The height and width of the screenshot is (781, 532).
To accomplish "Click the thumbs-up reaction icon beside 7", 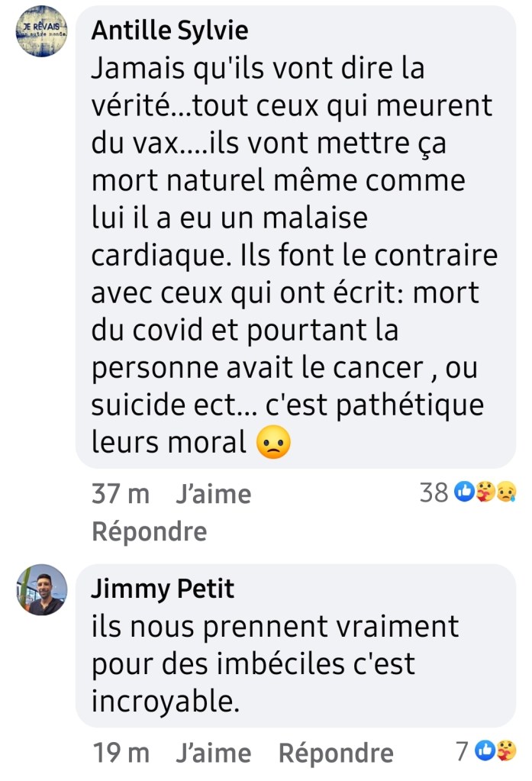I will tap(485, 750).
